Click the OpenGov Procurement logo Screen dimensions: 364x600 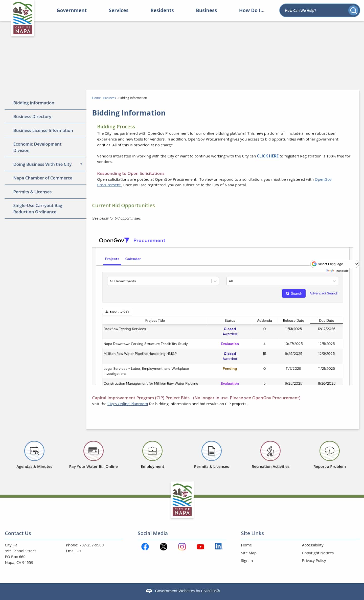tap(132, 240)
